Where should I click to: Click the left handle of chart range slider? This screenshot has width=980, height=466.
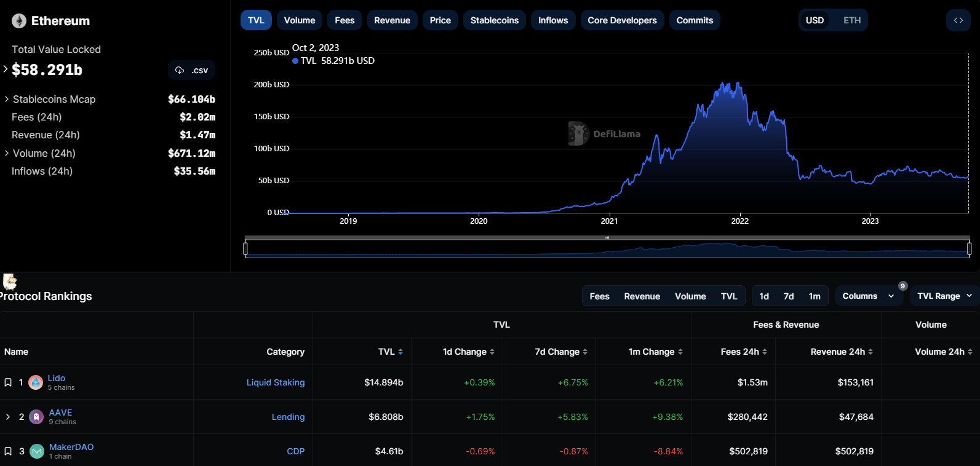[245, 248]
